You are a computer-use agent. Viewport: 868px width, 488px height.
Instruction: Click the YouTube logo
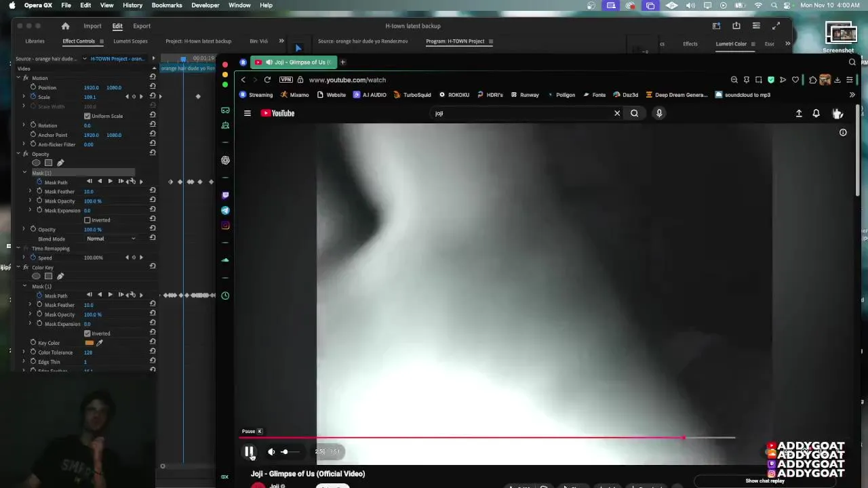click(x=278, y=113)
